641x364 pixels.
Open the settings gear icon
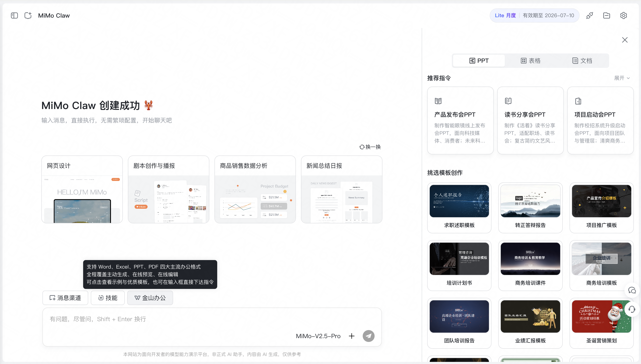pyautogui.click(x=624, y=15)
